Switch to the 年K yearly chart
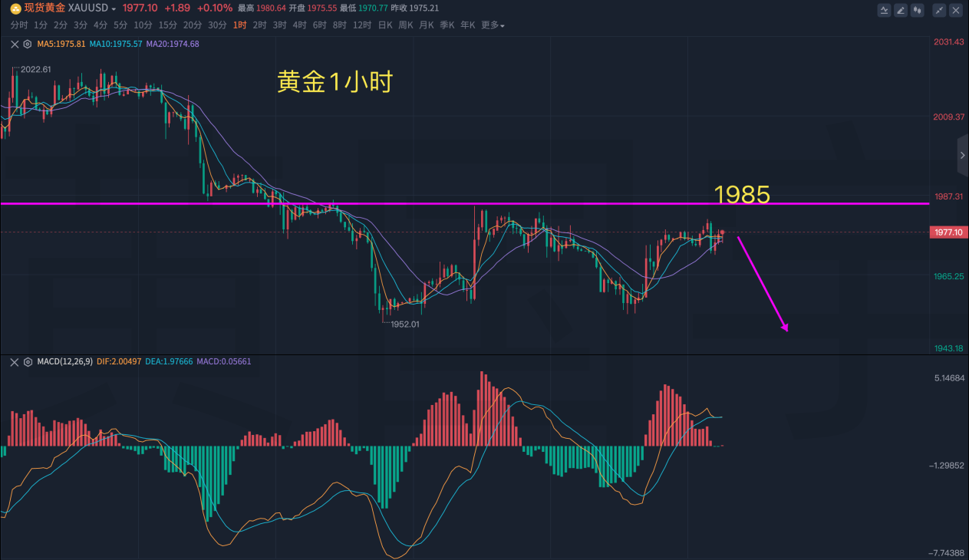The height and width of the screenshot is (560, 969). click(468, 25)
